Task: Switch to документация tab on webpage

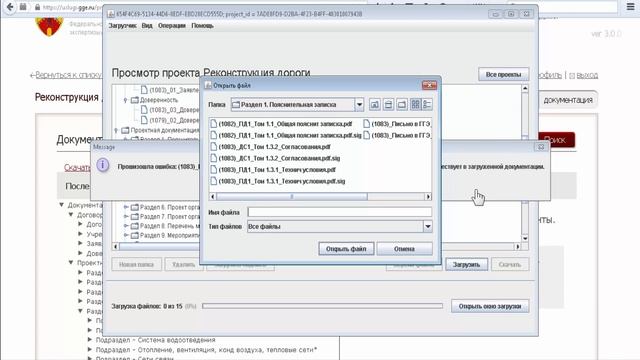Action: coord(568,100)
